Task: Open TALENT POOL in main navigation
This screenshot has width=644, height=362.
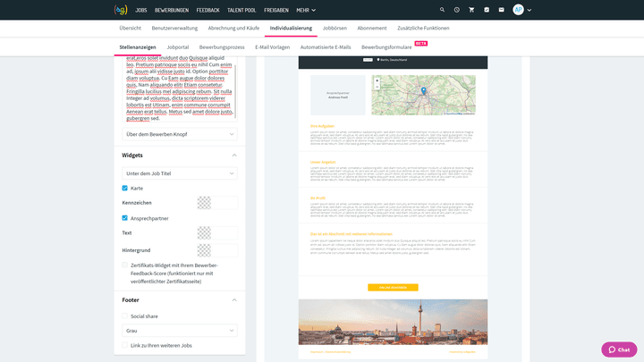Action: click(x=241, y=10)
